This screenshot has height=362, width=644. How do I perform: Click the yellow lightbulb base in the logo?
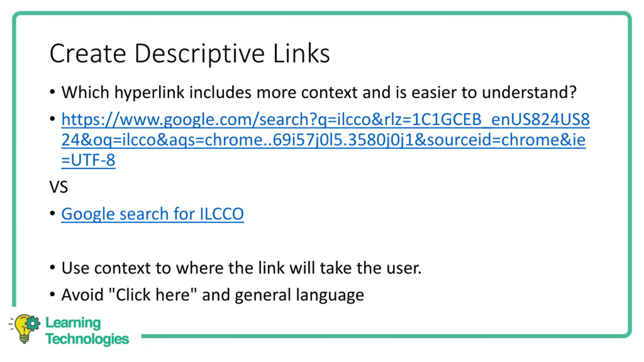24,339
